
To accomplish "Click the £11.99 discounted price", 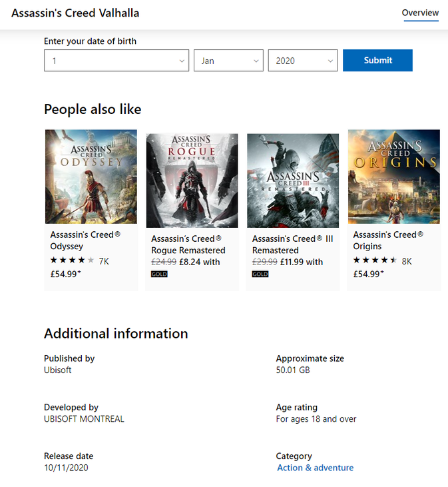I will click(x=292, y=262).
